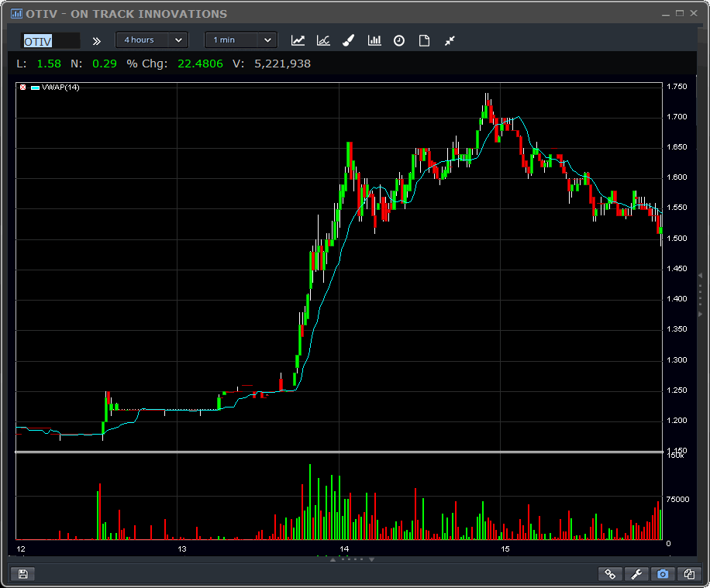Open the 1 min interval dropdown
This screenshot has height=588, width=710.
point(240,40)
